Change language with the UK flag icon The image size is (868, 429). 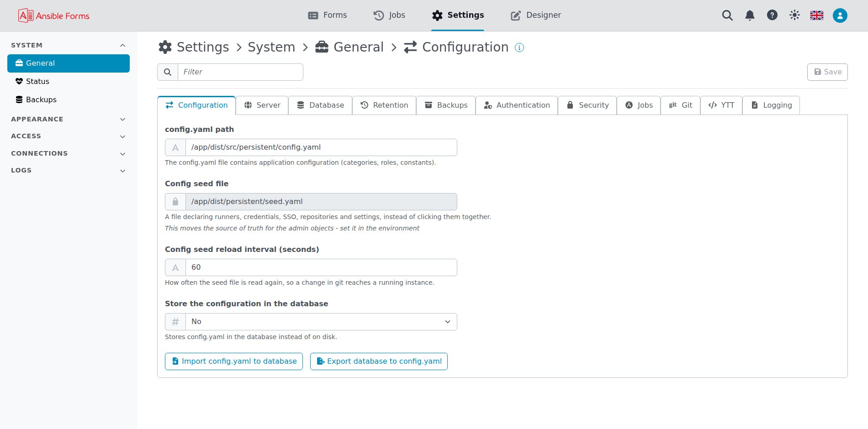[817, 16]
